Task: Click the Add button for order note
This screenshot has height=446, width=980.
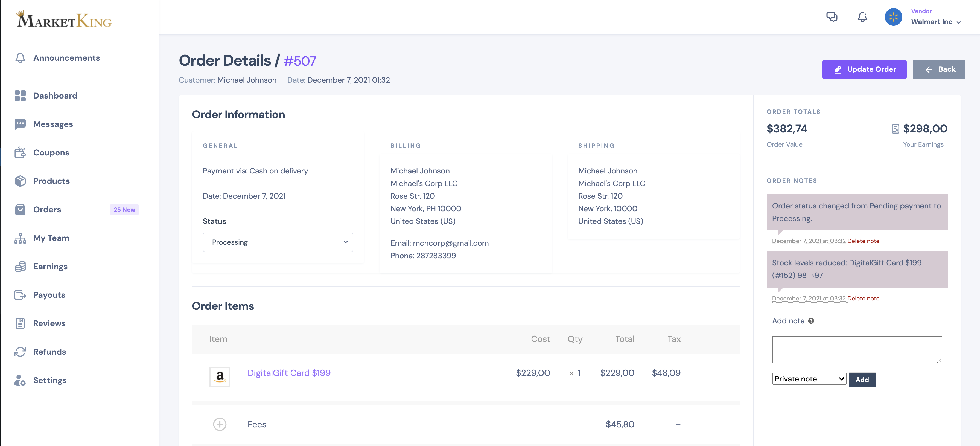Action: pyautogui.click(x=862, y=379)
